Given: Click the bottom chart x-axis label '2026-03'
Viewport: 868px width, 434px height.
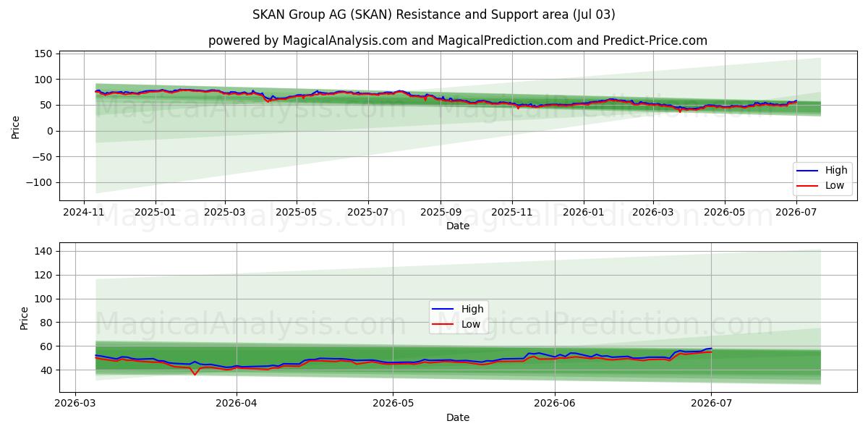Looking at the screenshot, I should [x=75, y=404].
